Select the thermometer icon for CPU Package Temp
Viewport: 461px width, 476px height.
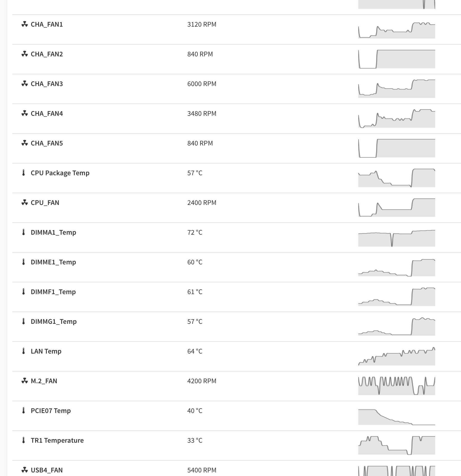click(24, 173)
